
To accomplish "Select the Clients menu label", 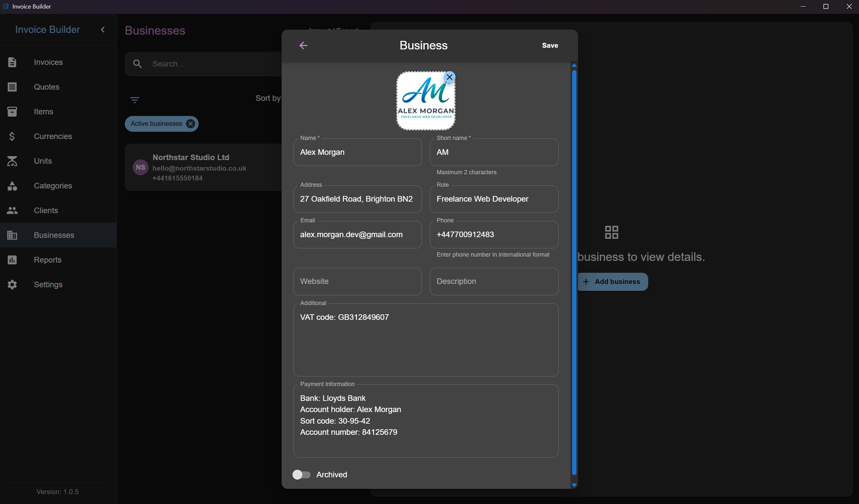I will coord(46,210).
